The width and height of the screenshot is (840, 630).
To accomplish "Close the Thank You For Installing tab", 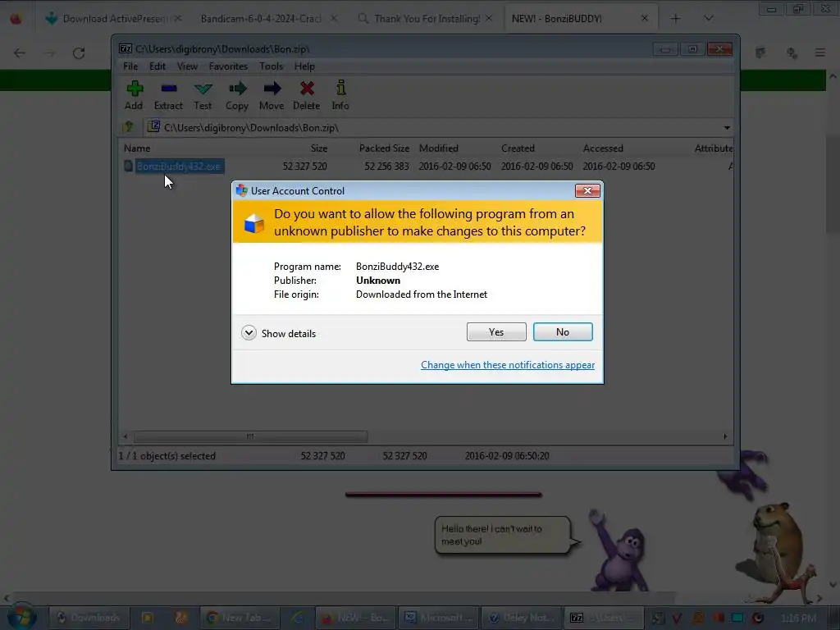I will (489, 18).
